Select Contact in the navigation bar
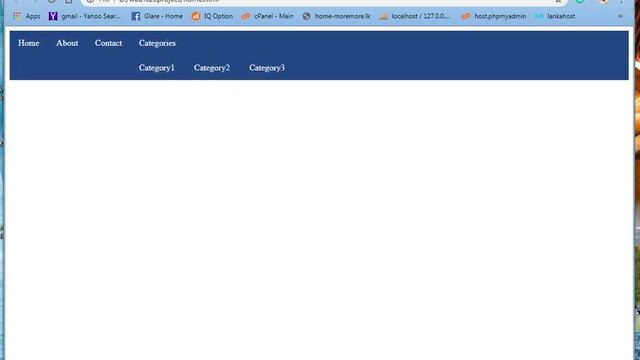Image resolution: width=640 pixels, height=360 pixels. click(108, 43)
